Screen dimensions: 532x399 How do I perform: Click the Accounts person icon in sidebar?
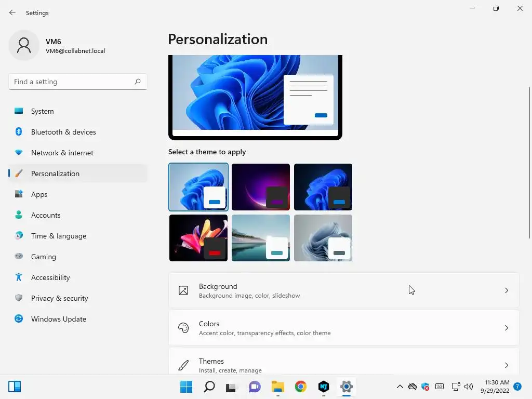(x=19, y=215)
